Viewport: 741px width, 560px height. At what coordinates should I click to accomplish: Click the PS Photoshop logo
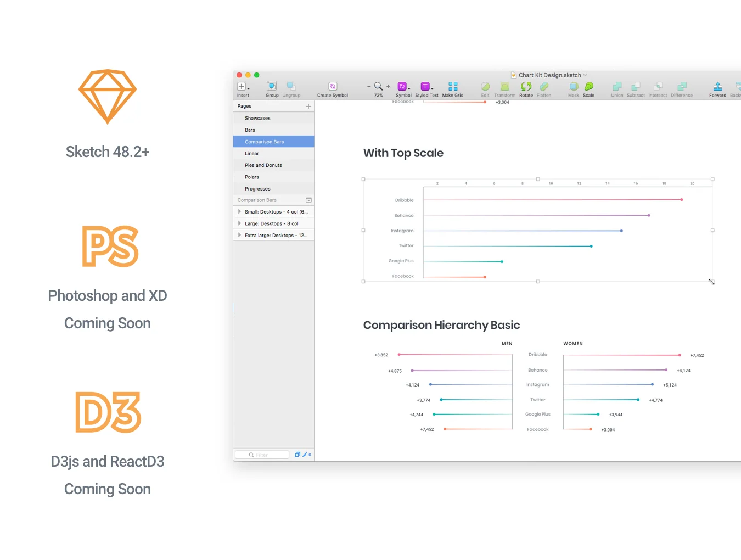[110, 247]
